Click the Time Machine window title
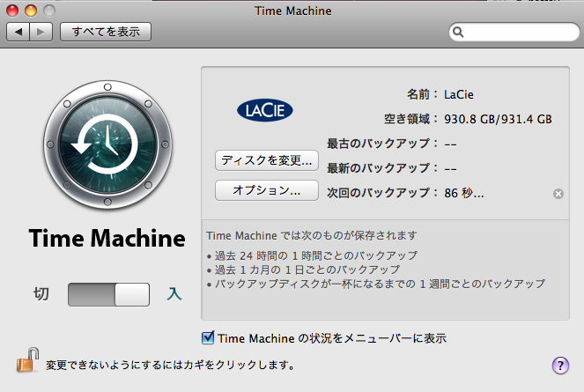This screenshot has height=392, width=584. 293,11
